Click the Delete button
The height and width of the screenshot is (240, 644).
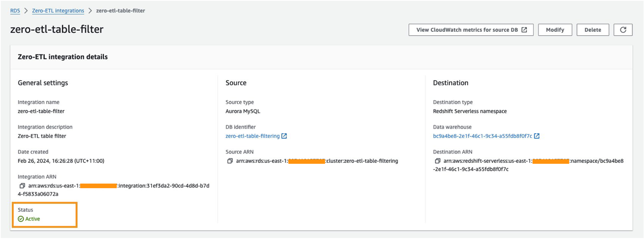[x=593, y=30]
